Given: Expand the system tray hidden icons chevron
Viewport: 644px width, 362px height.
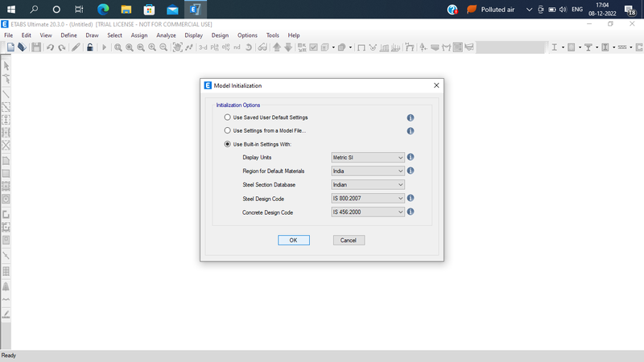Looking at the screenshot, I should [529, 10].
